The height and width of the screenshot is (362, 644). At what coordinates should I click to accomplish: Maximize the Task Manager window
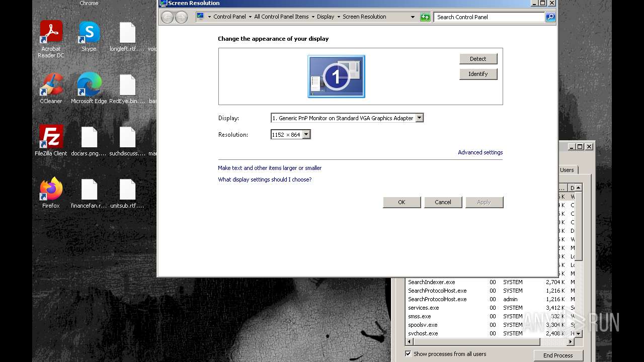tap(580, 147)
